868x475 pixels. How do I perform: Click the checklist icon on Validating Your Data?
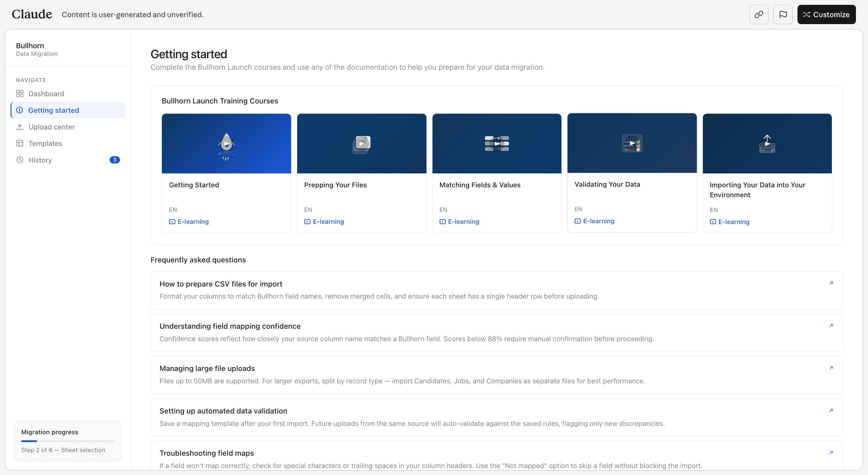pyautogui.click(x=632, y=143)
